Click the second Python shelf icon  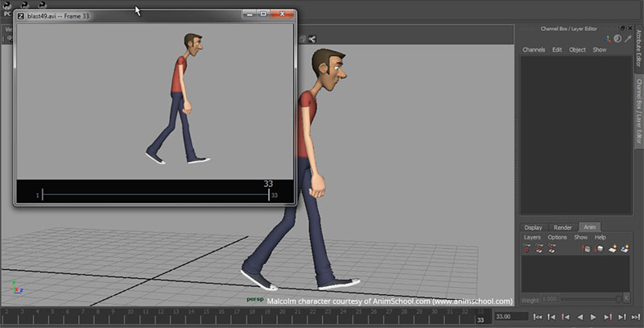coord(25,6)
